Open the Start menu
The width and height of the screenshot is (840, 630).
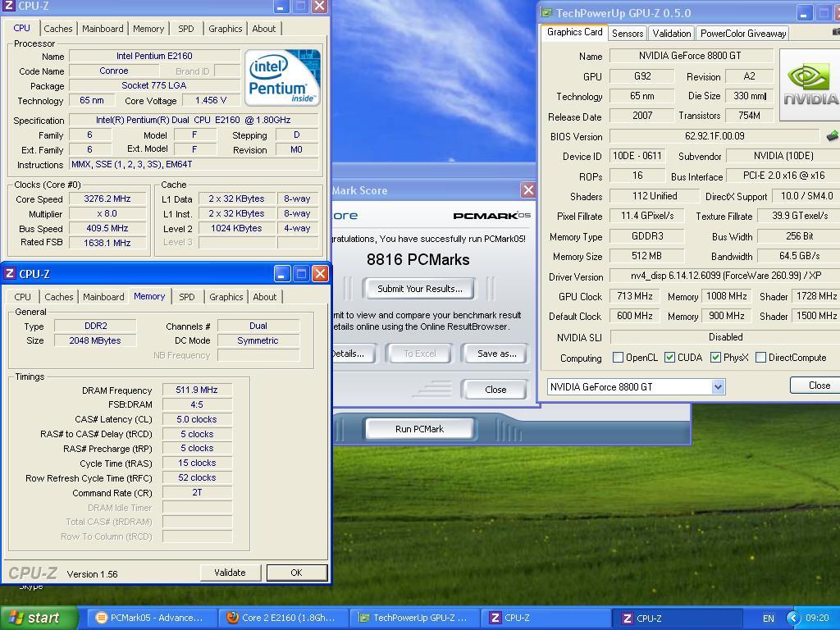39,618
